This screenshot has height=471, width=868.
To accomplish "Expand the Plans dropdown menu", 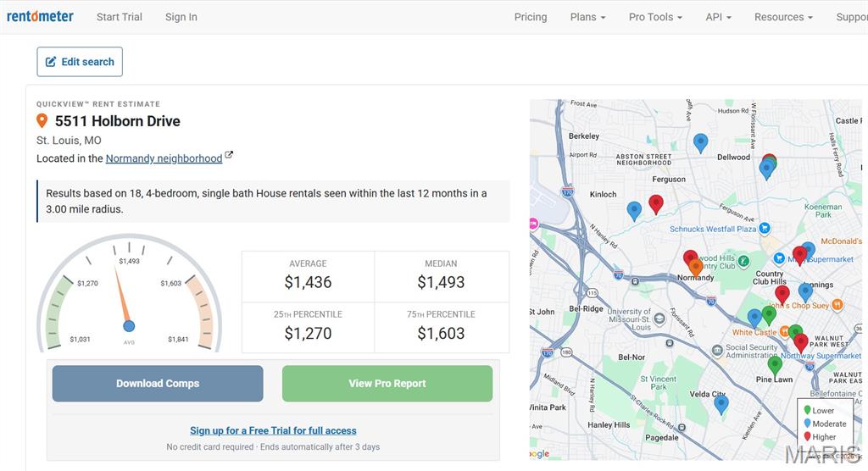I will pos(588,17).
